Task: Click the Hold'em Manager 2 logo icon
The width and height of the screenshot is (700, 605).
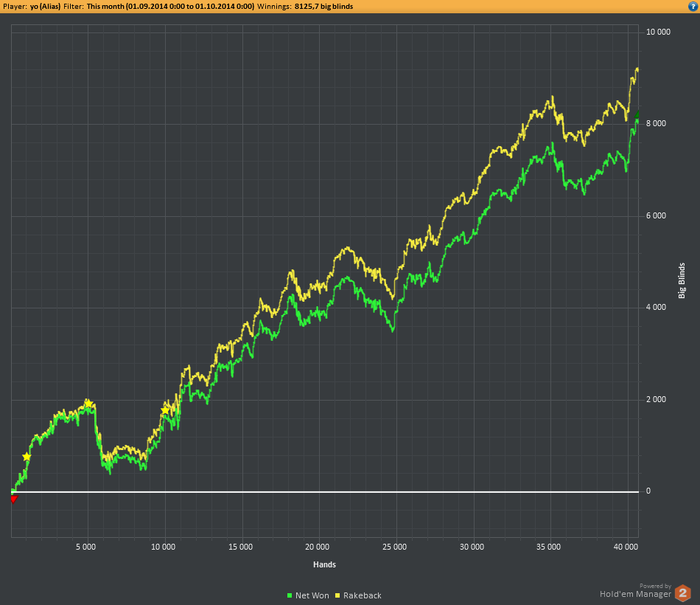Action: (683, 593)
